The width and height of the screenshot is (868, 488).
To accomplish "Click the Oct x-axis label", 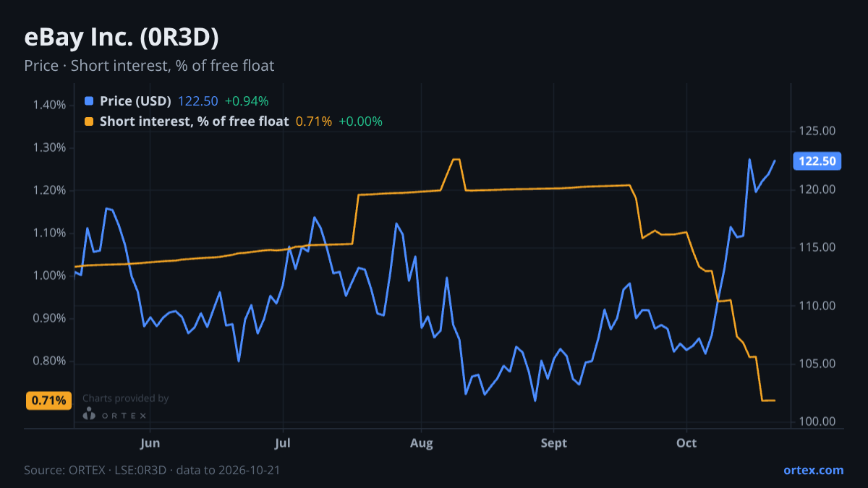I will [x=686, y=442].
